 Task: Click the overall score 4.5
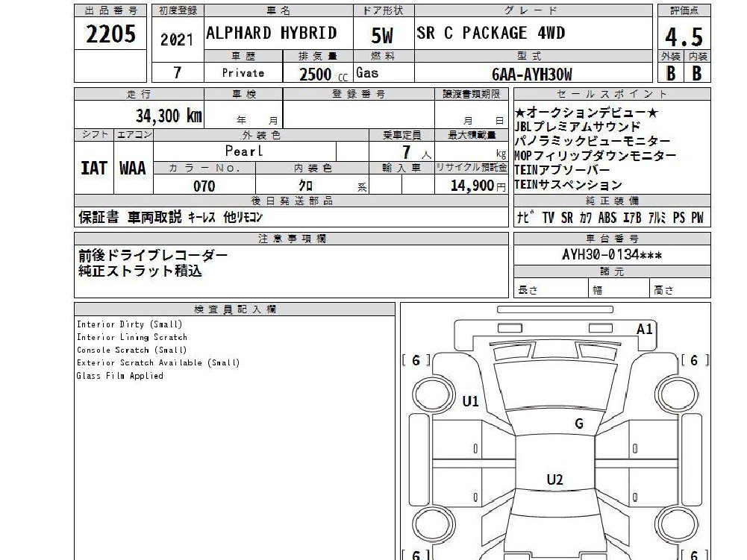click(684, 37)
